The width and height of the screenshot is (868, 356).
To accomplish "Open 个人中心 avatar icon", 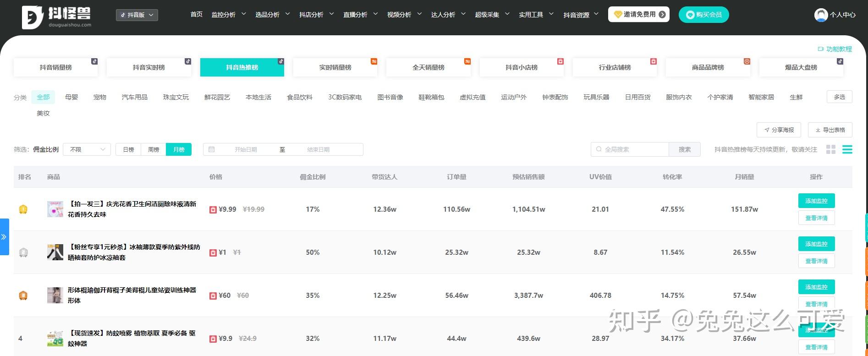I will 820,15.
